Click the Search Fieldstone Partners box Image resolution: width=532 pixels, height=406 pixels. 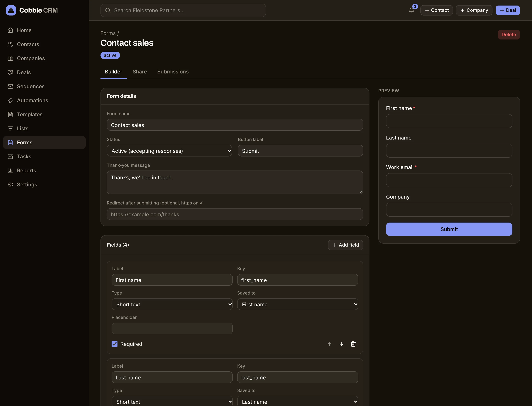[183, 10]
